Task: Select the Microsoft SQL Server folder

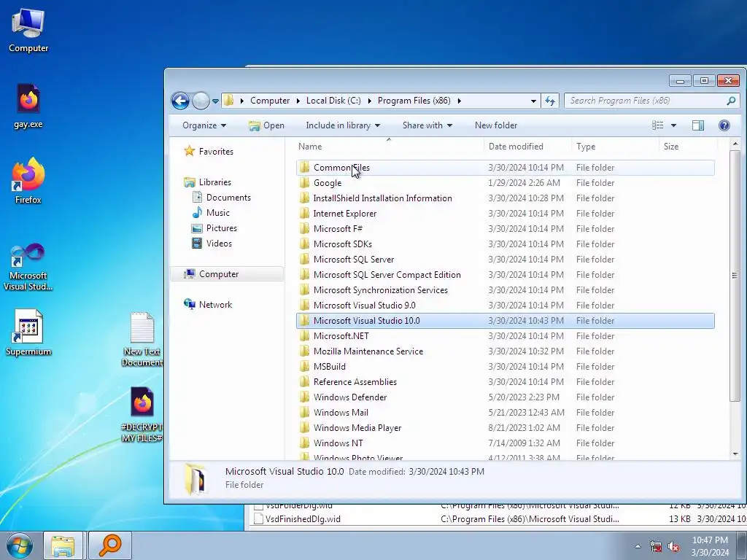Action: [x=505, y=259]
